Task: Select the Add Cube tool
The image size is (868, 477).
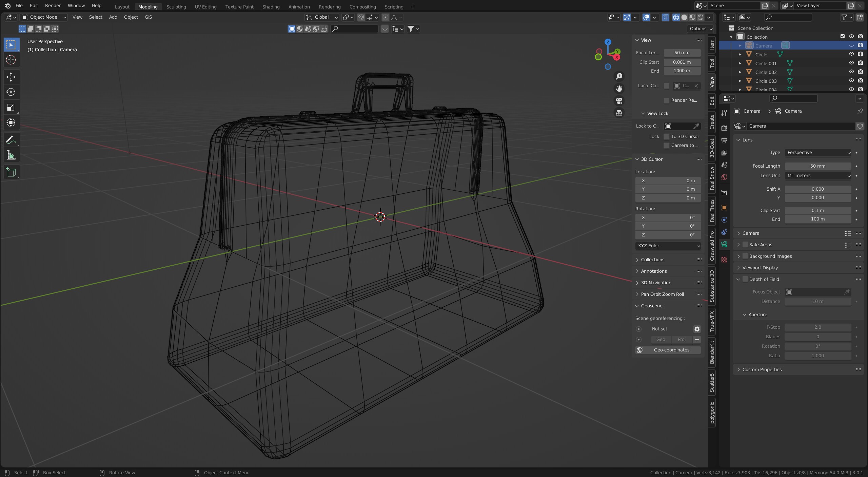Action: 11,172
